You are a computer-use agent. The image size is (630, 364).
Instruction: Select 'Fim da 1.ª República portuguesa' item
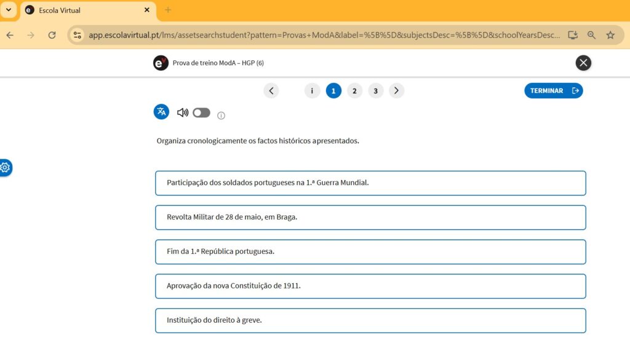coord(370,251)
